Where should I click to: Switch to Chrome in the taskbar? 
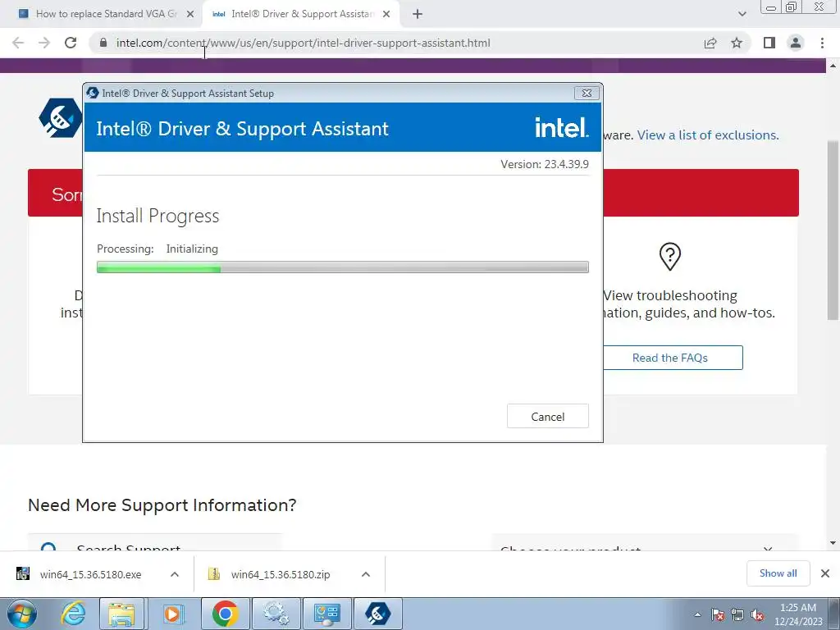click(x=225, y=614)
